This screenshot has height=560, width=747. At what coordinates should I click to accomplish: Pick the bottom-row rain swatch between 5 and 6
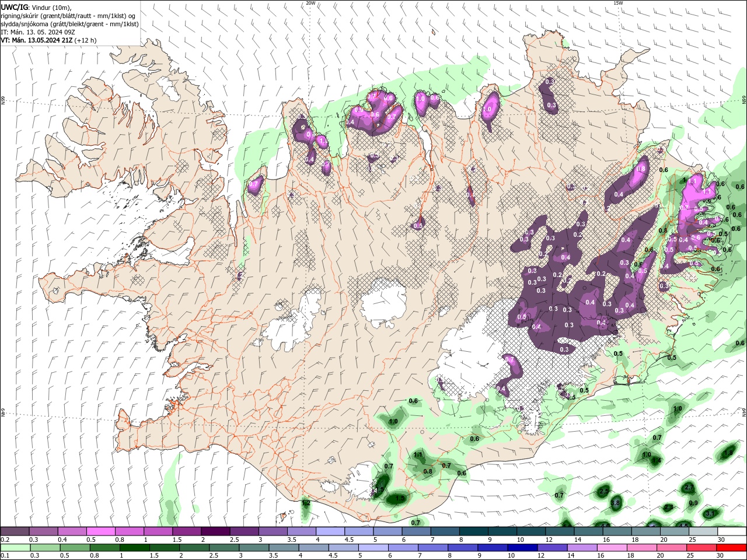[373, 548]
